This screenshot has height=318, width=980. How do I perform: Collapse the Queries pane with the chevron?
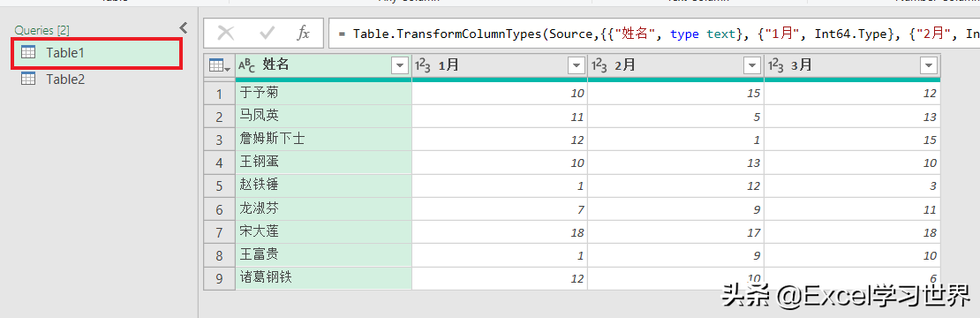[x=183, y=27]
